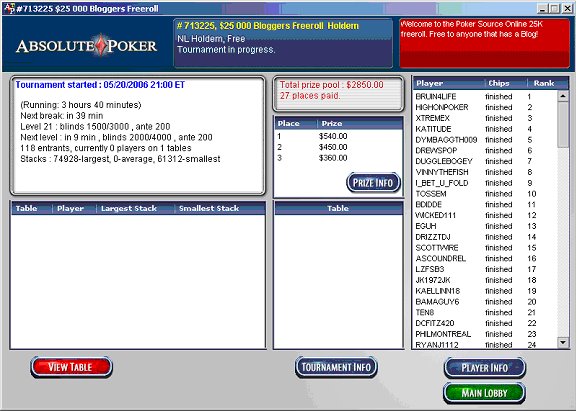
Task: Click Largest Stack column header
Action: [x=135, y=208]
